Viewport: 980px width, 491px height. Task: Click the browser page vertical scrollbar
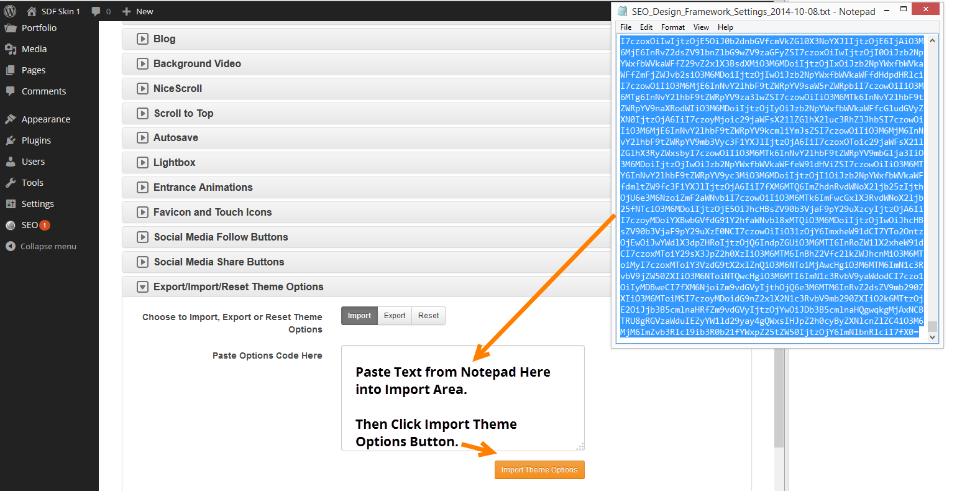click(779, 398)
